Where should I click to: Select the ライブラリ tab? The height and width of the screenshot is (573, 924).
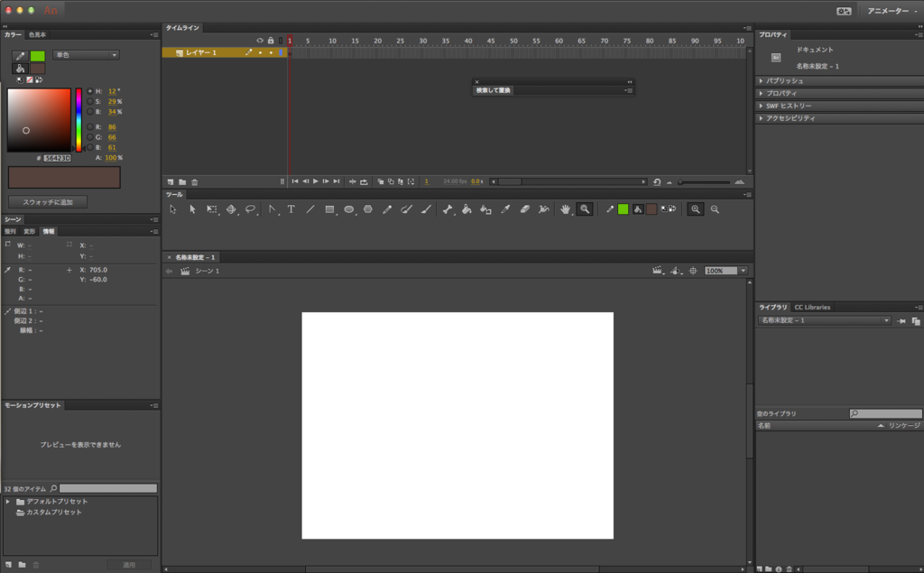pos(772,307)
